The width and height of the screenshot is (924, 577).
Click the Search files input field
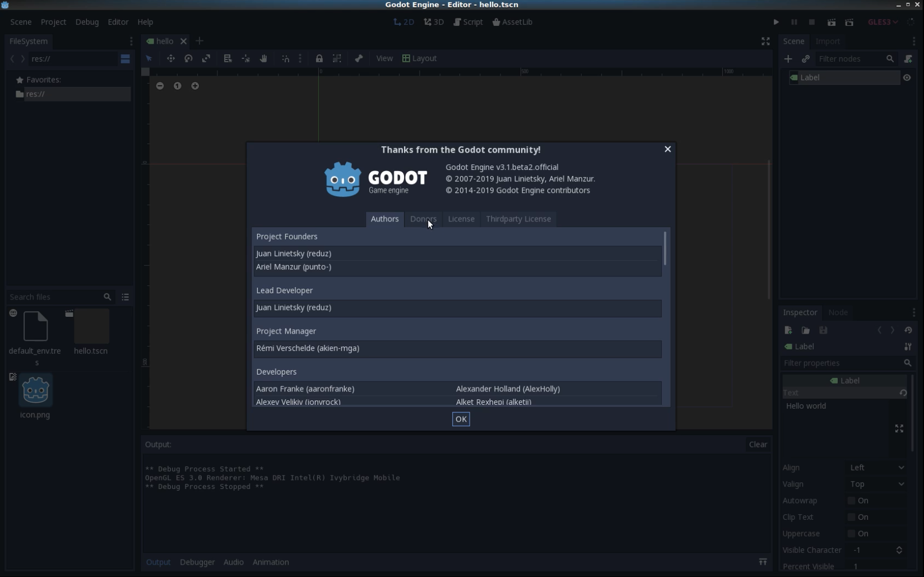coord(54,297)
